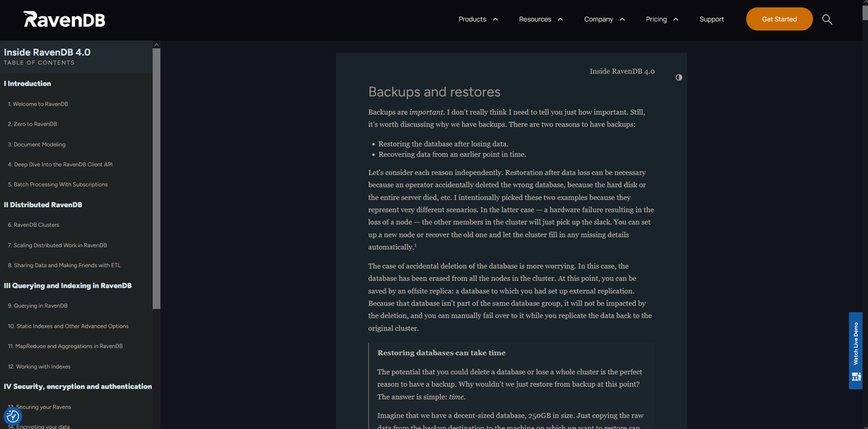The image size is (868, 429).
Task: Open III Querying and Indexing section
Action: pos(68,286)
